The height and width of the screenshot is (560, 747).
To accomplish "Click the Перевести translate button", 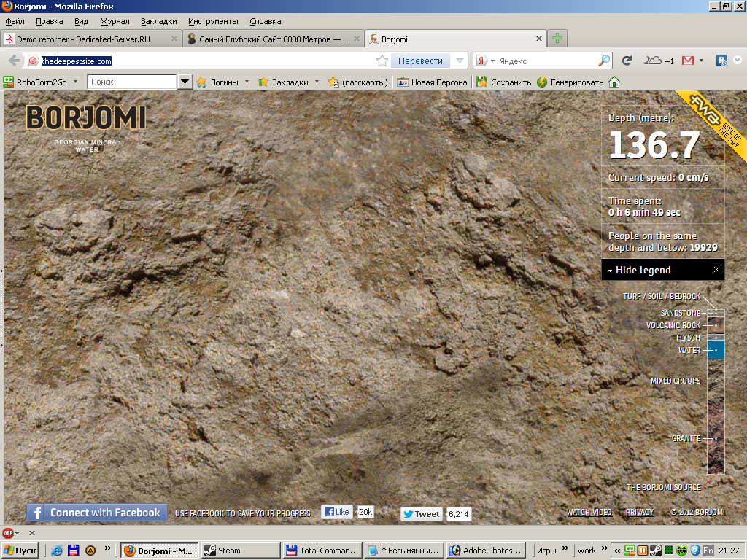I will click(420, 61).
